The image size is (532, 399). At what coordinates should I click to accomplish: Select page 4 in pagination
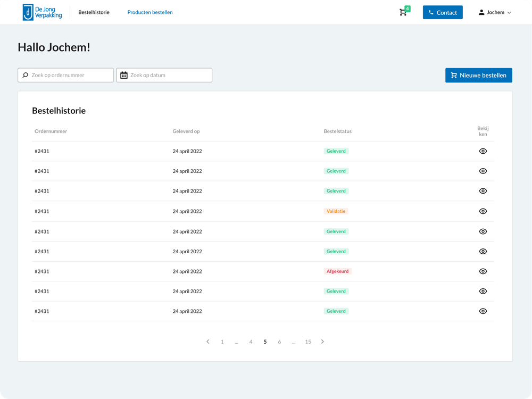pyautogui.click(x=251, y=342)
